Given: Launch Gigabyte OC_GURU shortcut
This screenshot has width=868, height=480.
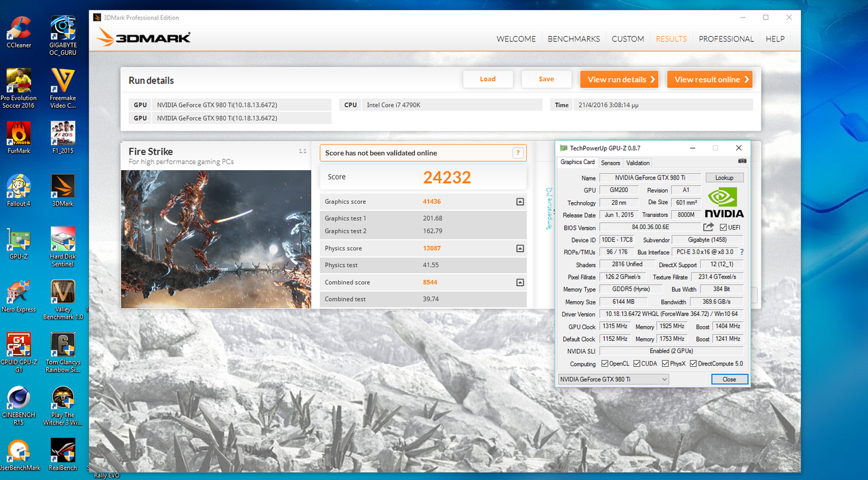Looking at the screenshot, I should 62,36.
